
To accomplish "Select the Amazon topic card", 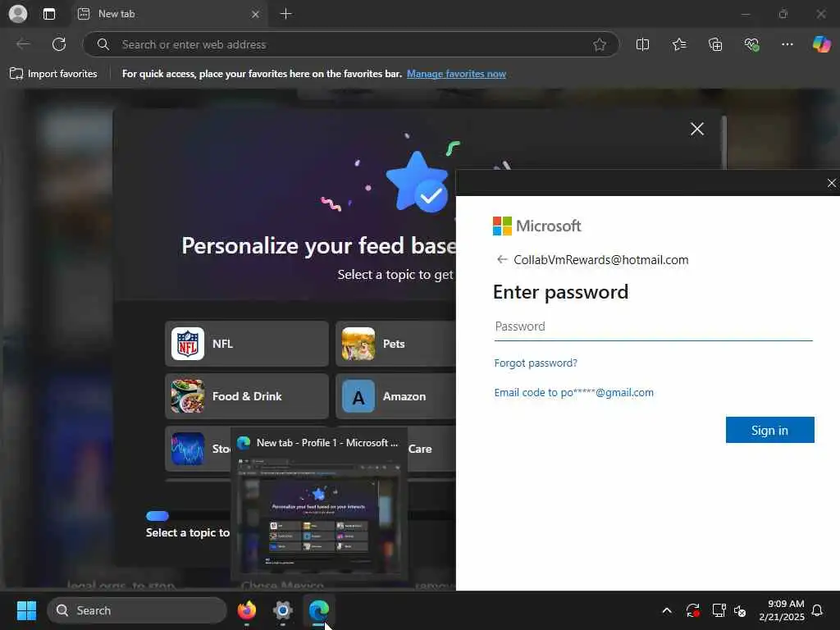I will [x=396, y=396].
